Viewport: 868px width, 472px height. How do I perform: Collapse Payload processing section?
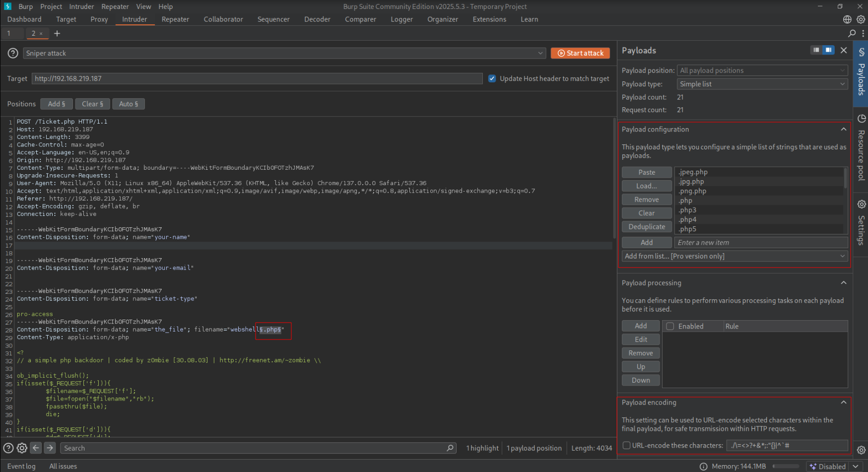click(843, 282)
